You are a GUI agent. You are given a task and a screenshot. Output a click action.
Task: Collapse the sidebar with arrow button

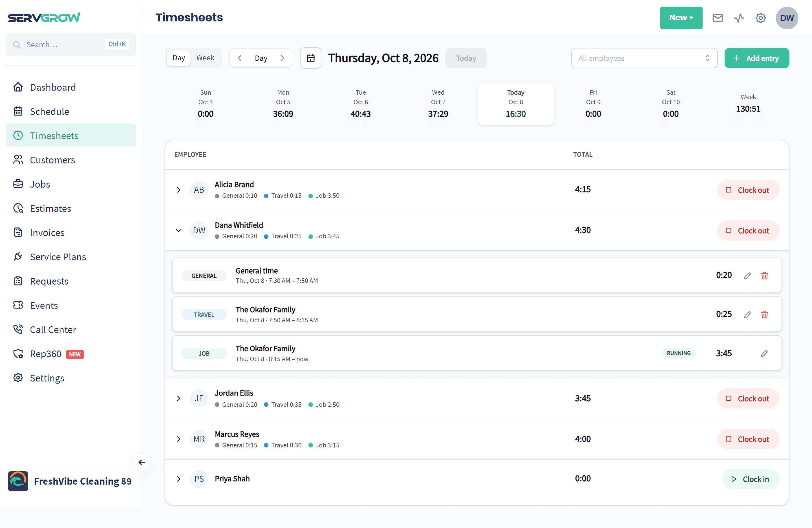click(x=142, y=462)
